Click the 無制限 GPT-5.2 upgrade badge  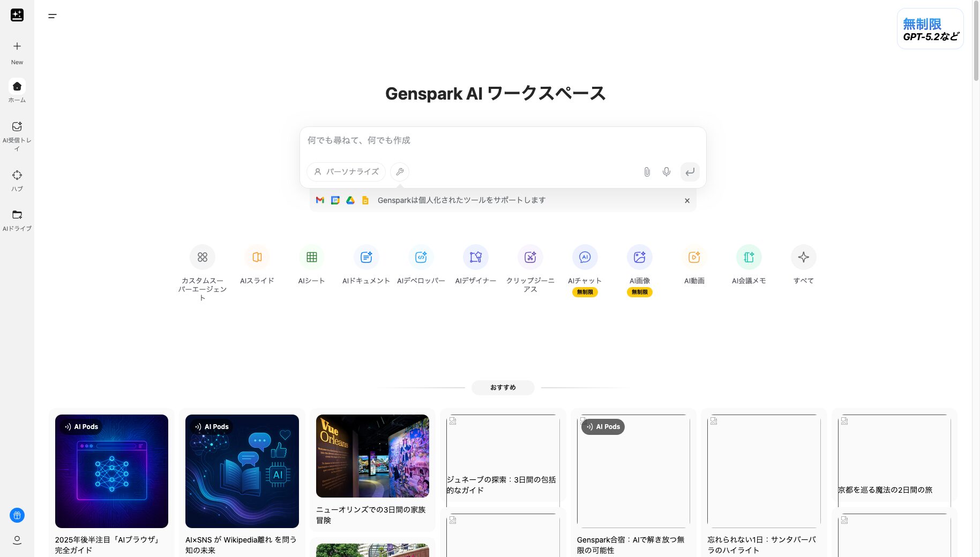pyautogui.click(x=930, y=28)
